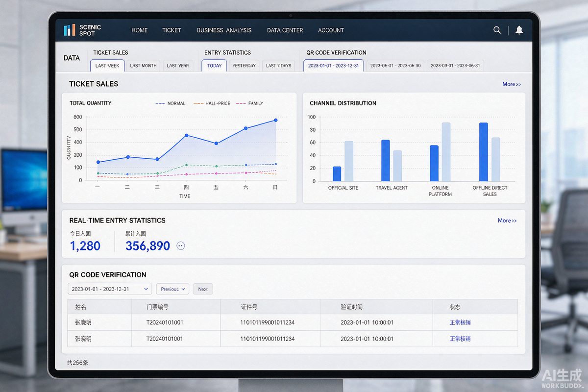The image size is (588, 392).
Task: Select the TODAY entry statistics tab
Action: [x=214, y=66]
